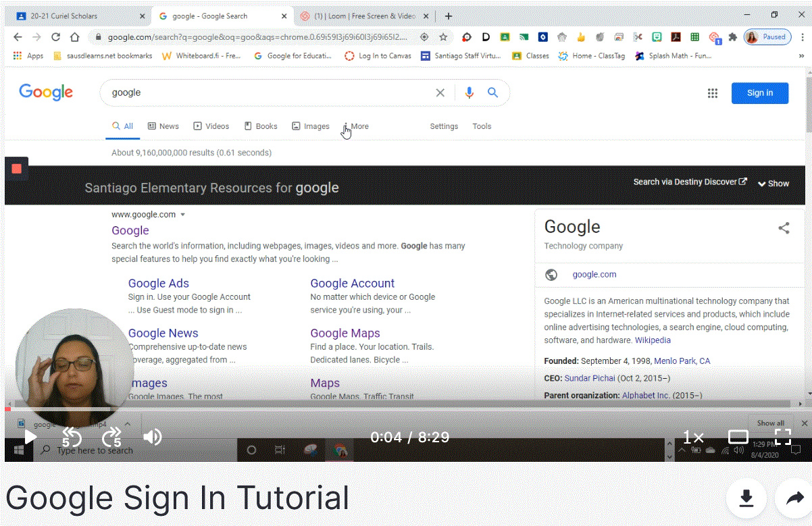
Task: Toggle theater mode view
Action: coord(738,438)
